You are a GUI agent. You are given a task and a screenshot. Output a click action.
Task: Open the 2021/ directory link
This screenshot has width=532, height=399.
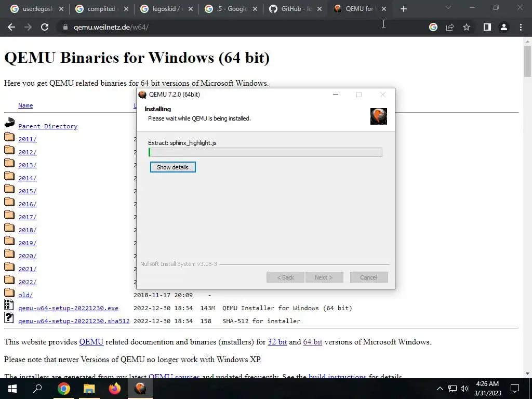(28, 269)
